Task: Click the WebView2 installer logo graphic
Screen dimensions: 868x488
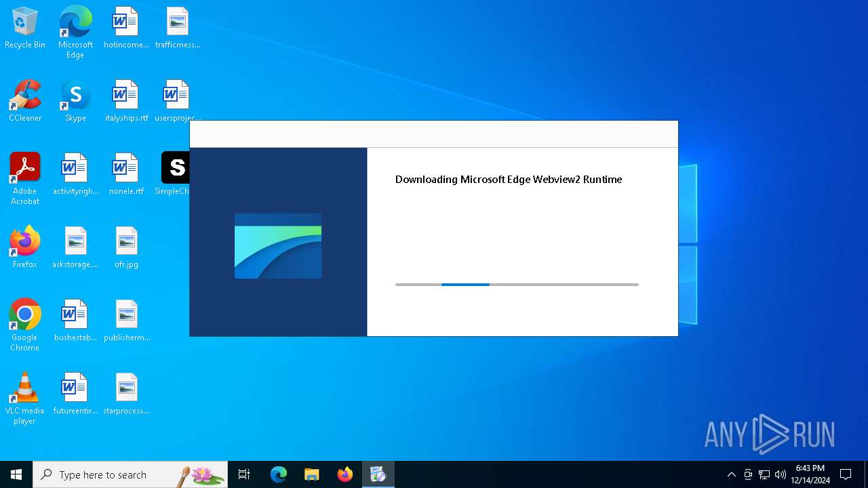Action: pos(278,246)
